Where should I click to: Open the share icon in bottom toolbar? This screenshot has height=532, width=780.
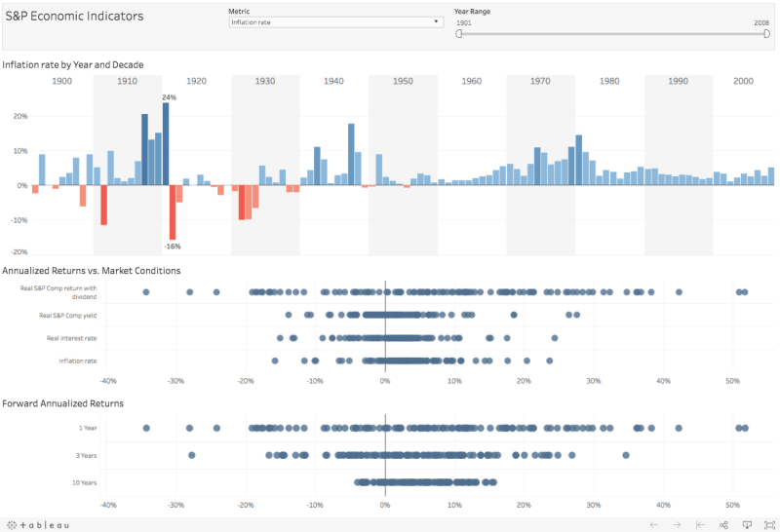tap(723, 524)
